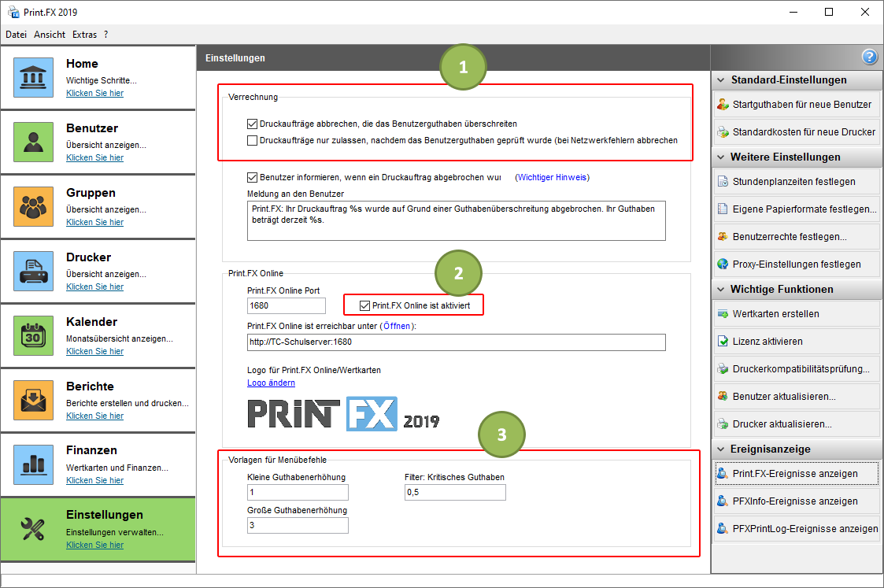Open the Home section icon
This screenshot has width=884, height=588.
[x=33, y=77]
